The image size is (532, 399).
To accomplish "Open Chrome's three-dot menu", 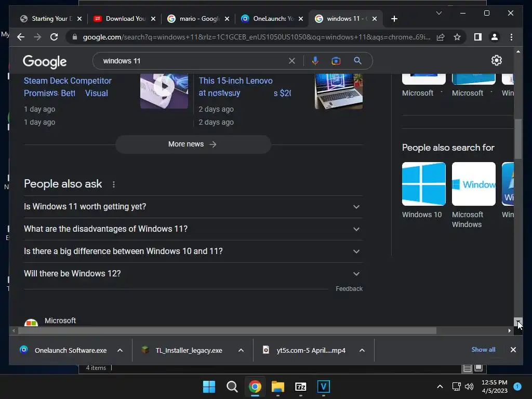I will pos(511,37).
